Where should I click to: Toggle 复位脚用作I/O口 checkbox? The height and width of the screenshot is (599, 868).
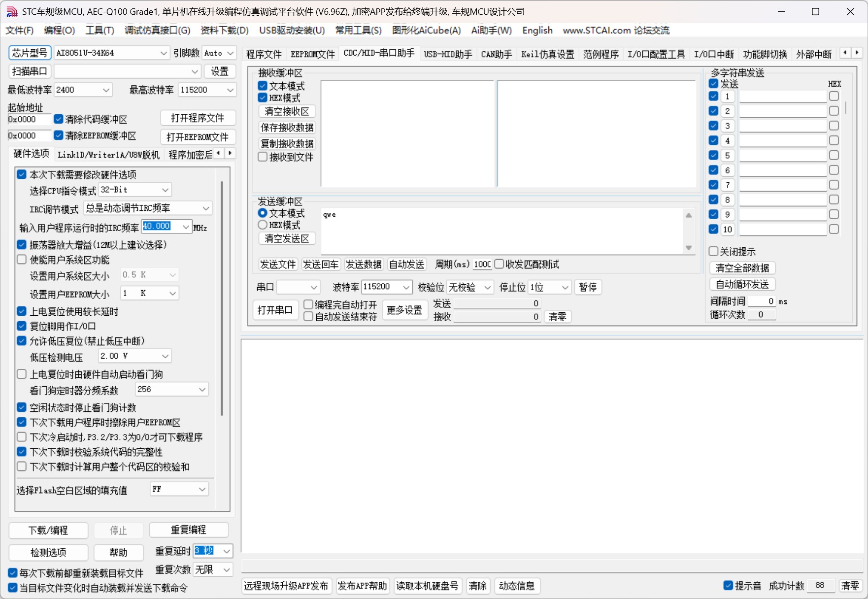[x=22, y=326]
